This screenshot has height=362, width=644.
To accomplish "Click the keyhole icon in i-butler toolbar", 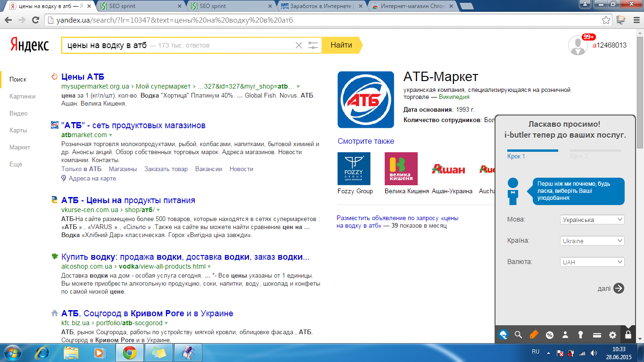I will click(x=581, y=335).
